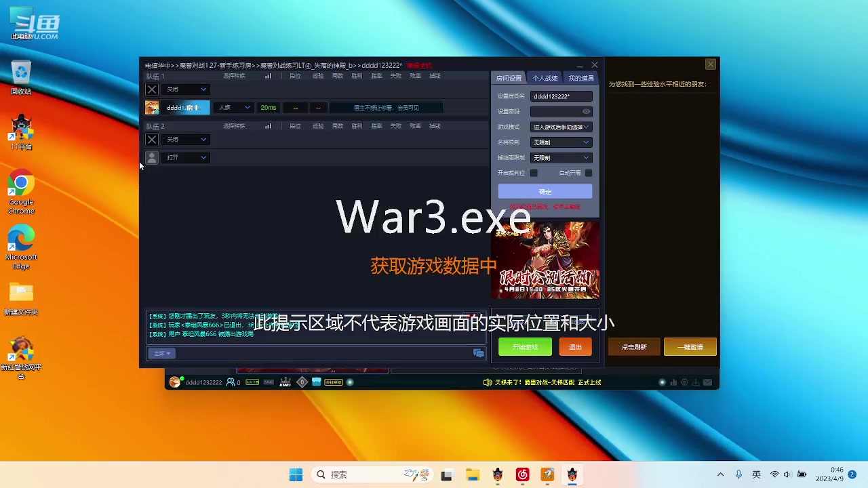Expand the 掉线率限制 dropdown
The height and width of the screenshot is (488, 868).
(561, 158)
